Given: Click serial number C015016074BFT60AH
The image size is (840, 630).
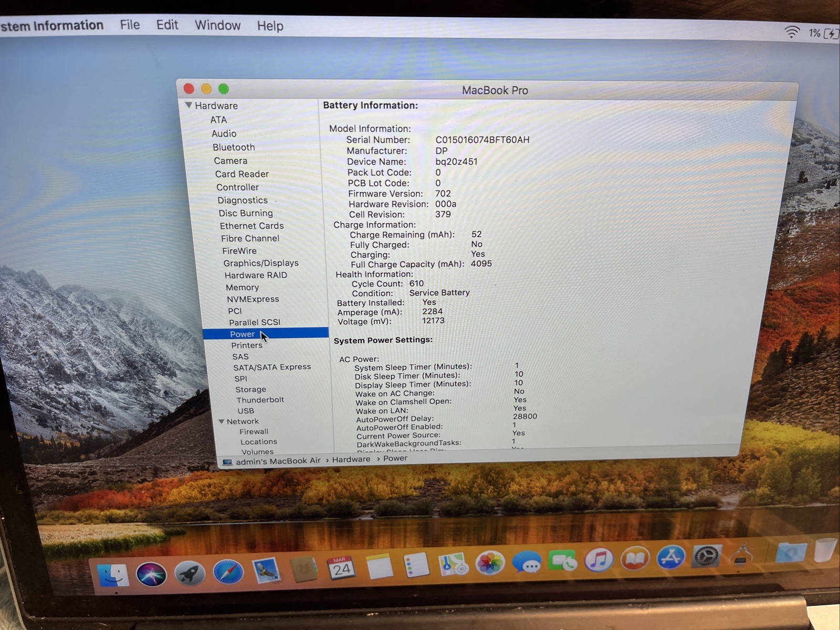Looking at the screenshot, I should (x=482, y=140).
